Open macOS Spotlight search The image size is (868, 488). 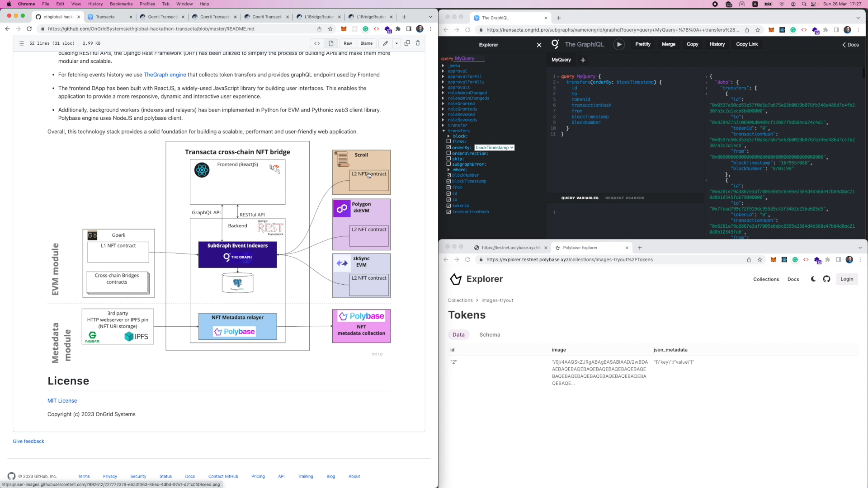coord(804,4)
